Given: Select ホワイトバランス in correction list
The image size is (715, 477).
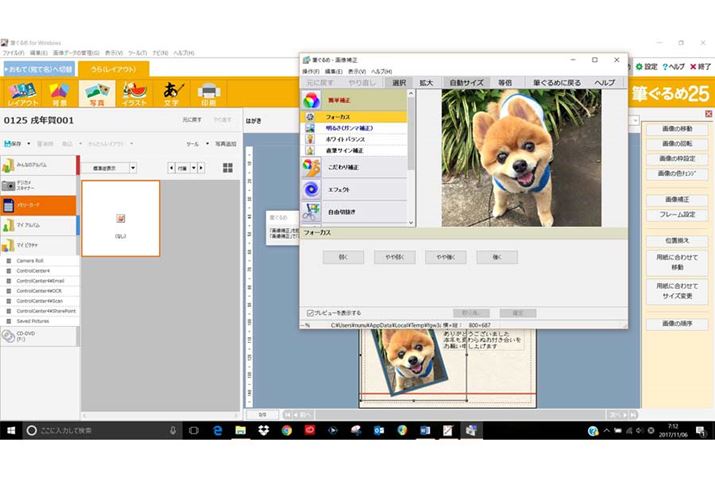Looking at the screenshot, I should [350, 139].
